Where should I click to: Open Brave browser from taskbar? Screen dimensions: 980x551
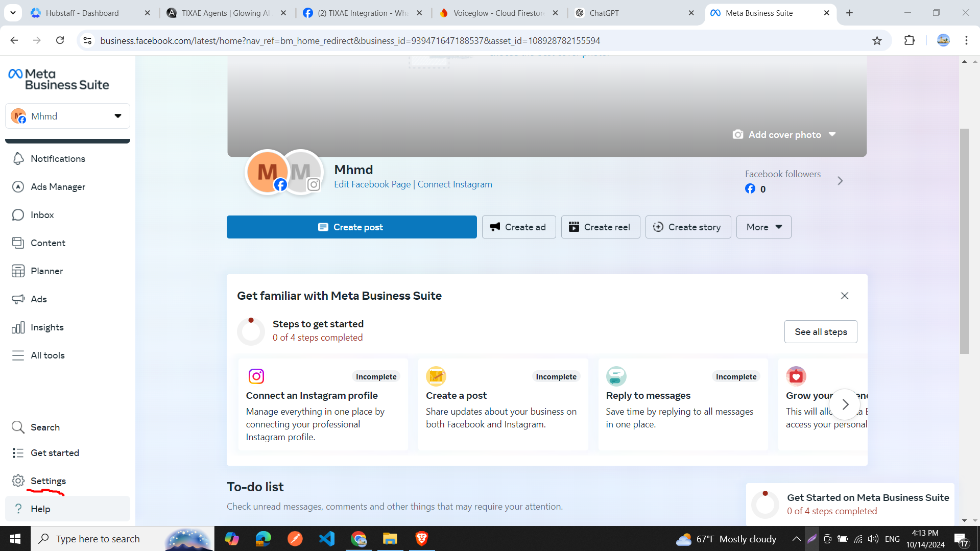pyautogui.click(x=421, y=539)
